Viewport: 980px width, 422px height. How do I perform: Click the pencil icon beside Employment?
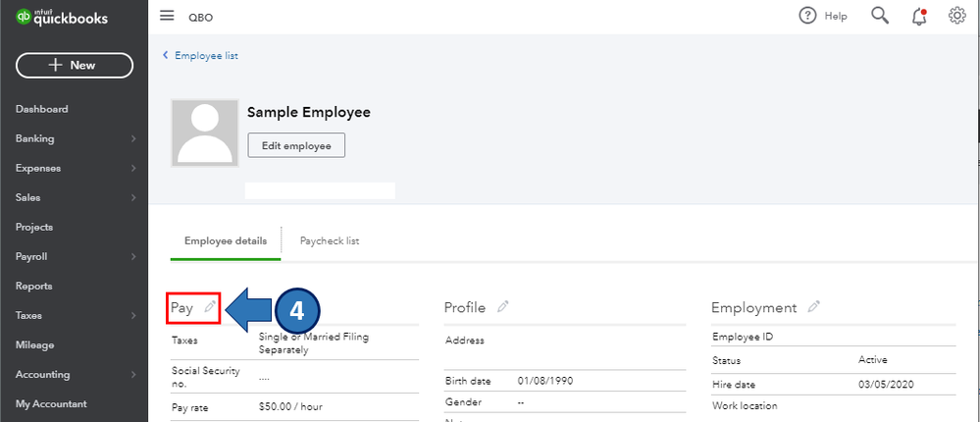[813, 307]
